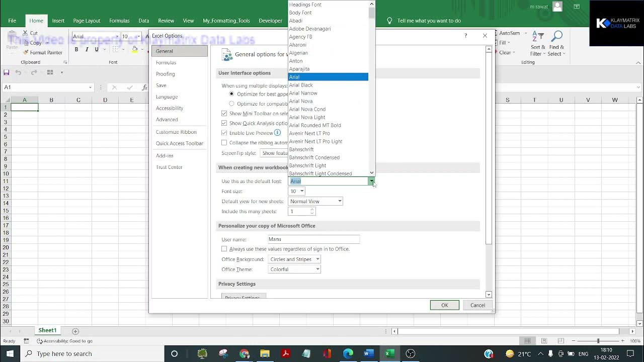
Task: Toggle Bold formatting in Font group
Action: [76, 49]
